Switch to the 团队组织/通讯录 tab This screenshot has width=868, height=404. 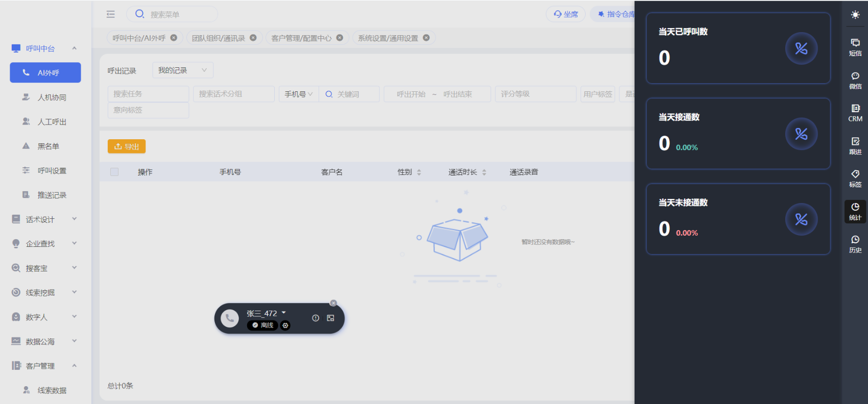tap(219, 38)
